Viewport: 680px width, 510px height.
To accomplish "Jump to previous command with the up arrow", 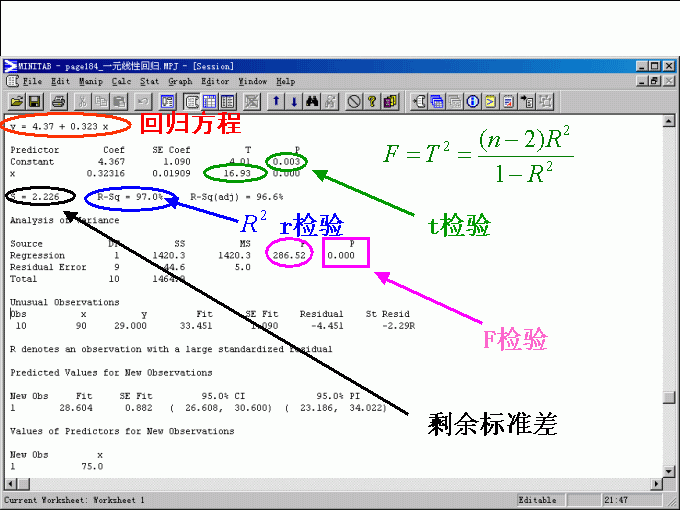I will (277, 101).
